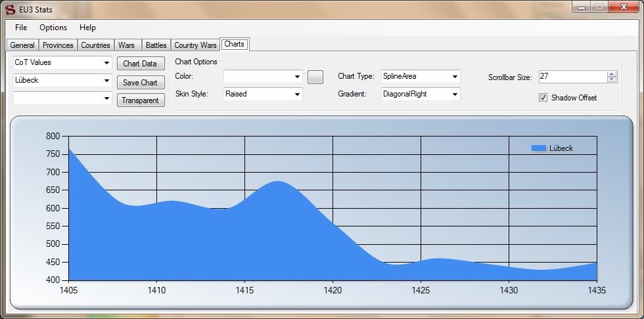
Task: Toggle the Shadow Offset checkbox
Action: [x=543, y=98]
